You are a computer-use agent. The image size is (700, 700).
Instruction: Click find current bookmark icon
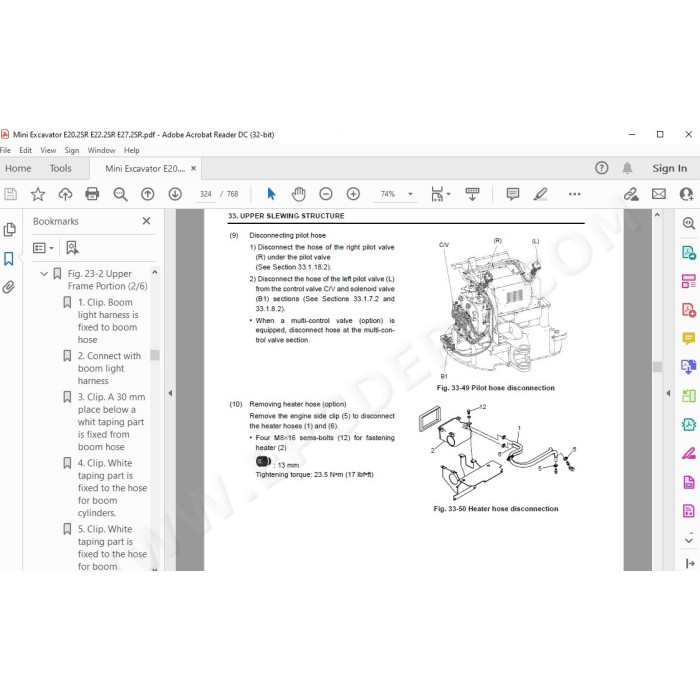tap(72, 248)
